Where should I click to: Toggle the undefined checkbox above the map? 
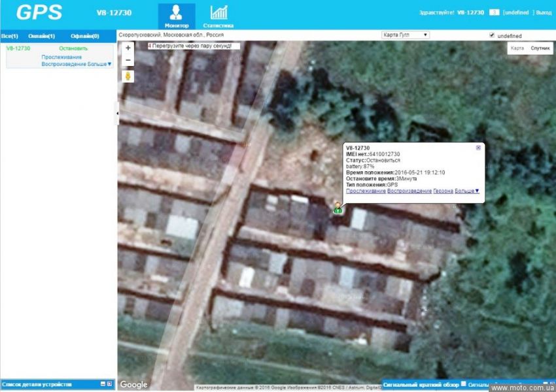(x=492, y=35)
